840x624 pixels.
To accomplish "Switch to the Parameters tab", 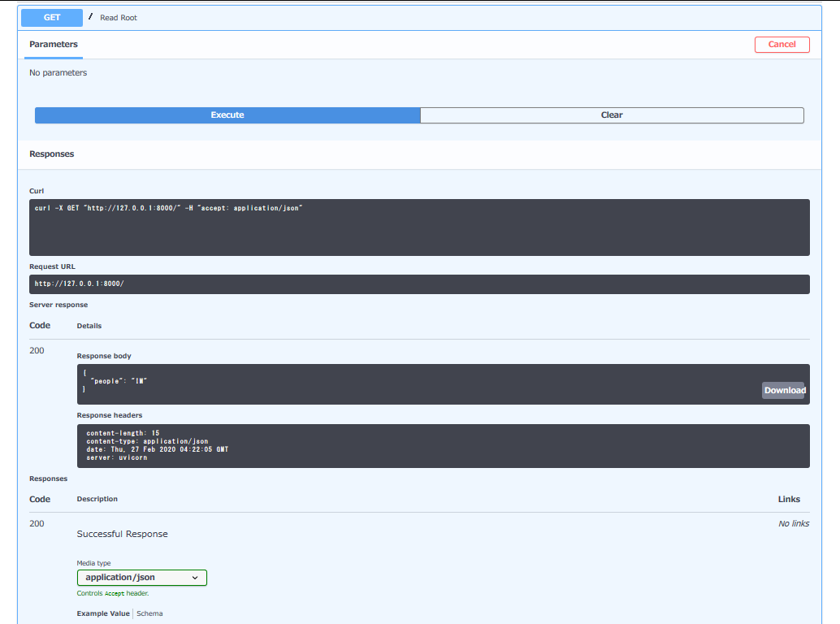I will [x=53, y=45].
